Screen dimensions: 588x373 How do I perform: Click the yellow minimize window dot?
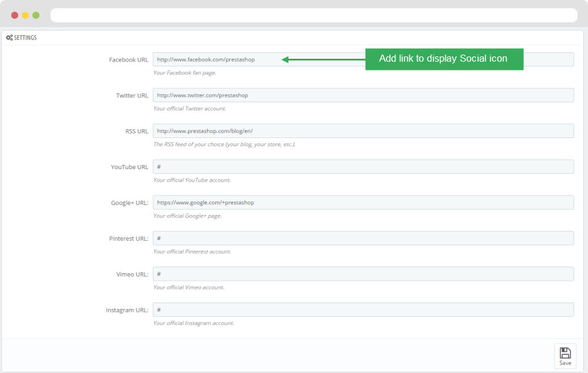tap(25, 15)
